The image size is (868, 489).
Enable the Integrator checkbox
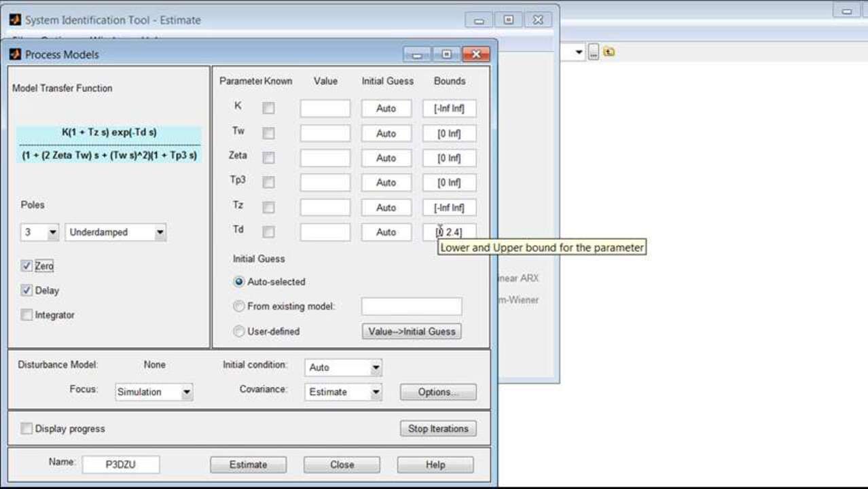(26, 315)
